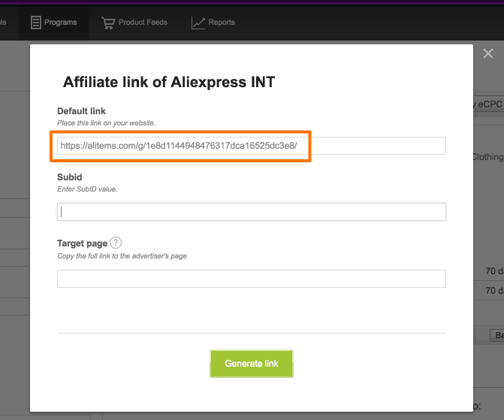Open the Reports menu item
The height and width of the screenshot is (420, 504).
pyautogui.click(x=213, y=23)
